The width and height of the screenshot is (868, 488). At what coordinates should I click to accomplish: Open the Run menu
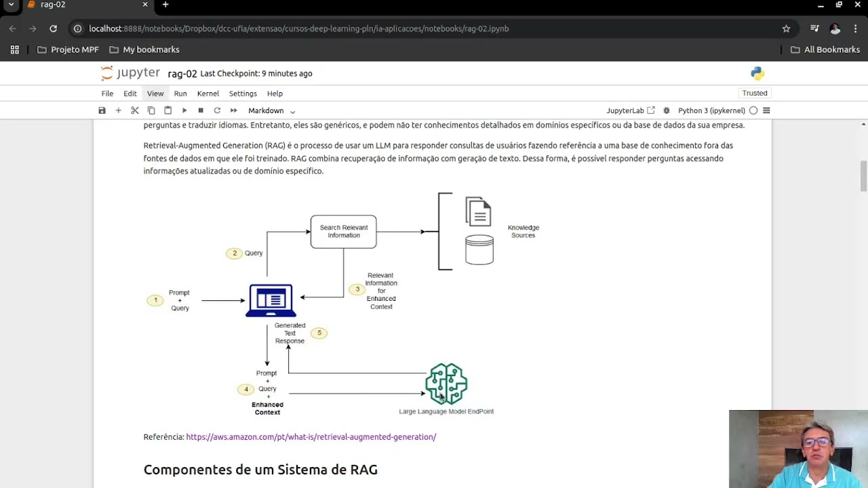[x=180, y=94]
